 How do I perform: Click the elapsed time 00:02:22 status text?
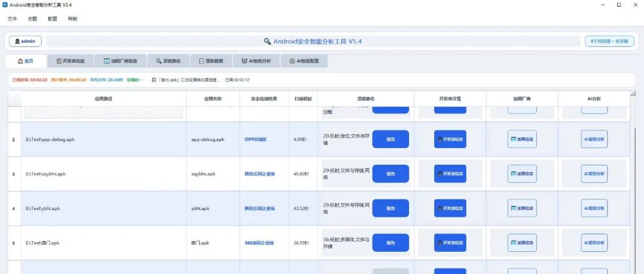tap(30, 80)
